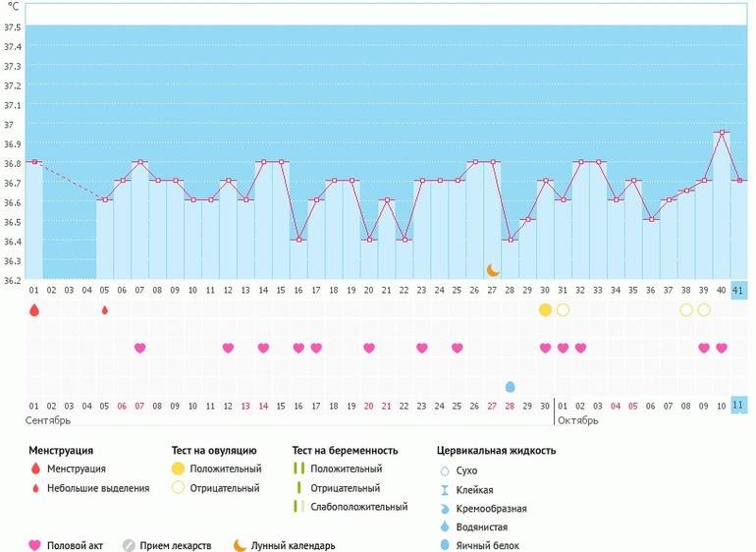Select the egg white fluid drop on day 28
Image resolution: width=756 pixels, height=552 pixels.
tap(510, 387)
